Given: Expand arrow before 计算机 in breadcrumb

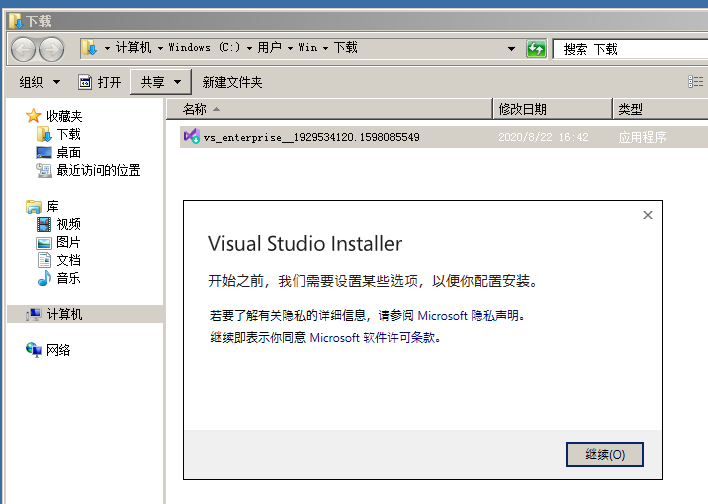Looking at the screenshot, I should pos(107,48).
